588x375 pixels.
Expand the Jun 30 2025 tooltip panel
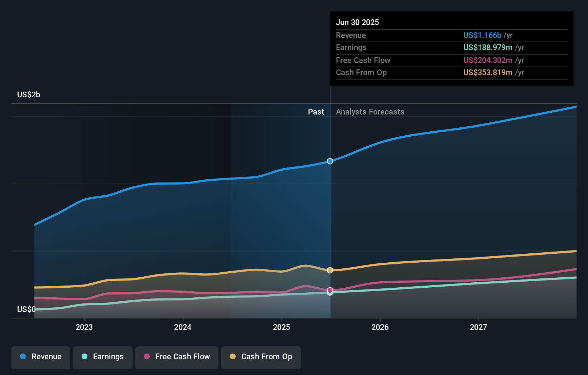(357, 22)
